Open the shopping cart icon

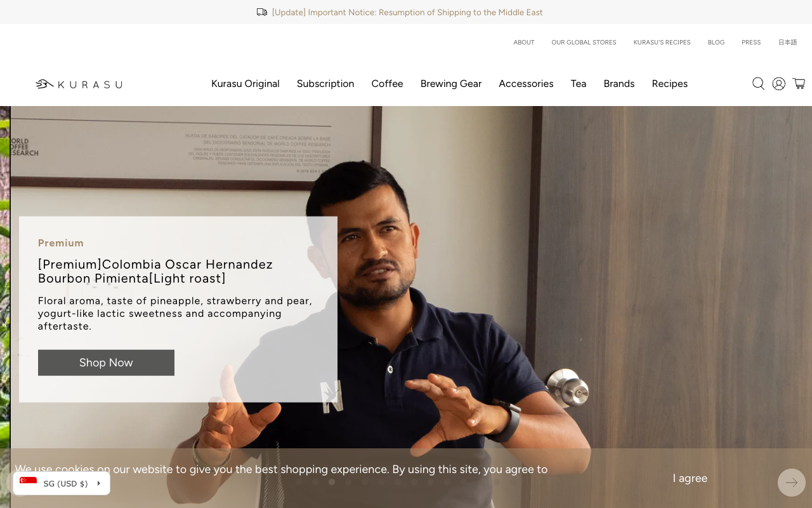(x=799, y=84)
